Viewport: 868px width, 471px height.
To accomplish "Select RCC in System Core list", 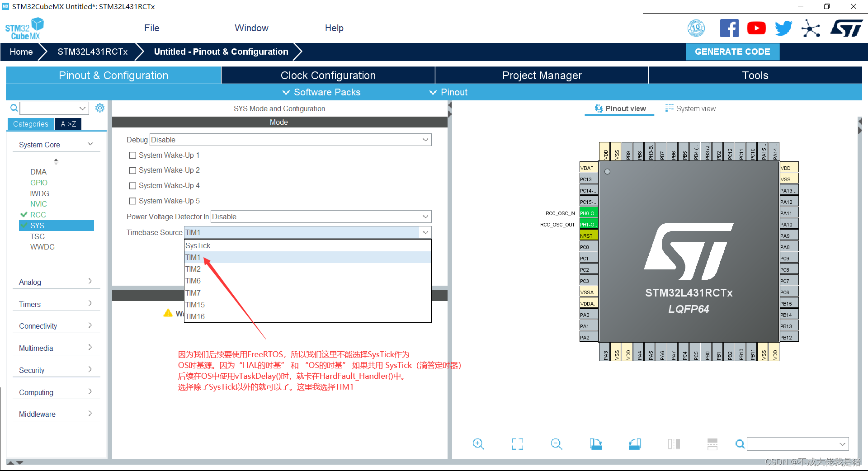I will click(38, 215).
